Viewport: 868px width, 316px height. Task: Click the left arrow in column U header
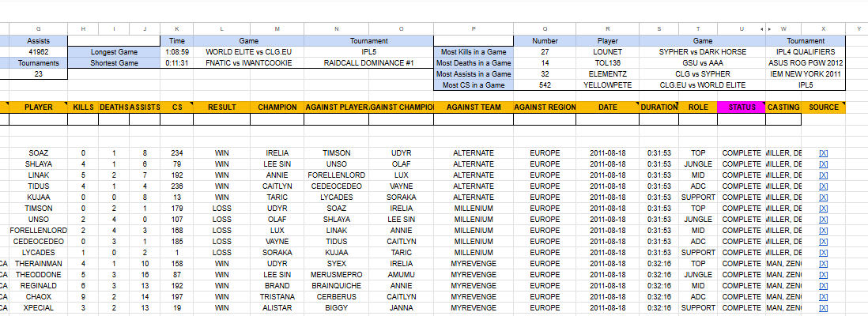pos(761,28)
